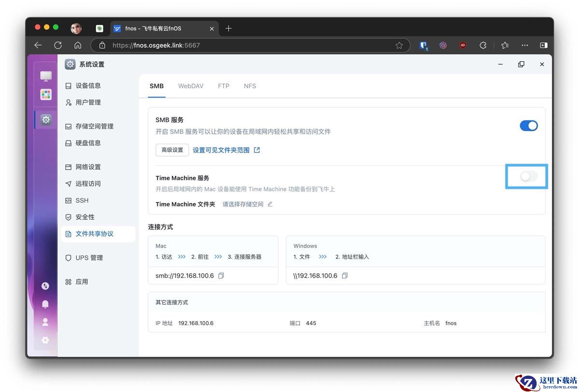Open the transfer tasks icon in dock
The image size is (579, 392).
[x=45, y=286]
